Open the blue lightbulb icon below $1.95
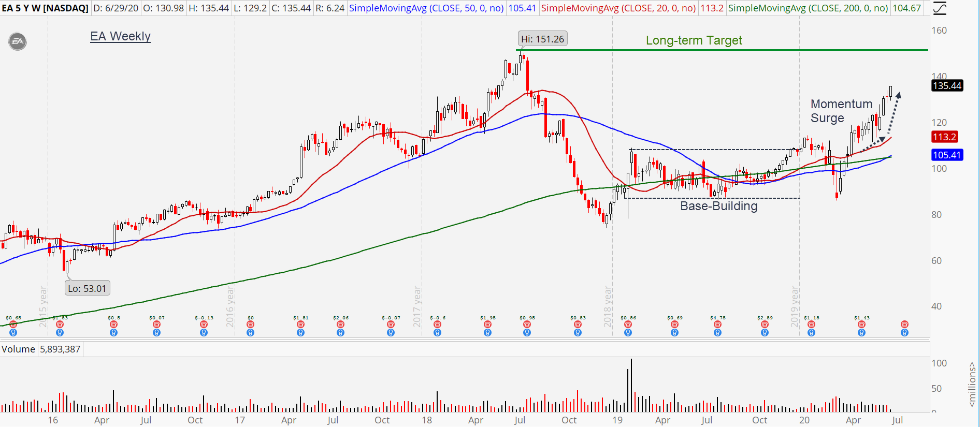The image size is (980, 427). coord(487,333)
